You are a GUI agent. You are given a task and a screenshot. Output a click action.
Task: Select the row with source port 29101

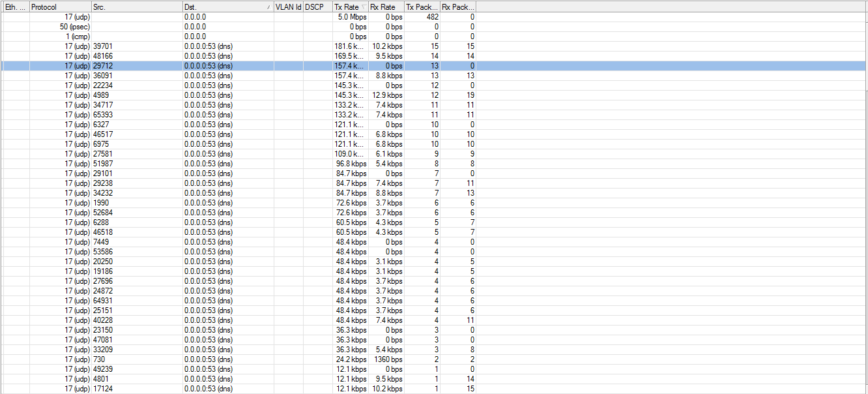pos(434,174)
